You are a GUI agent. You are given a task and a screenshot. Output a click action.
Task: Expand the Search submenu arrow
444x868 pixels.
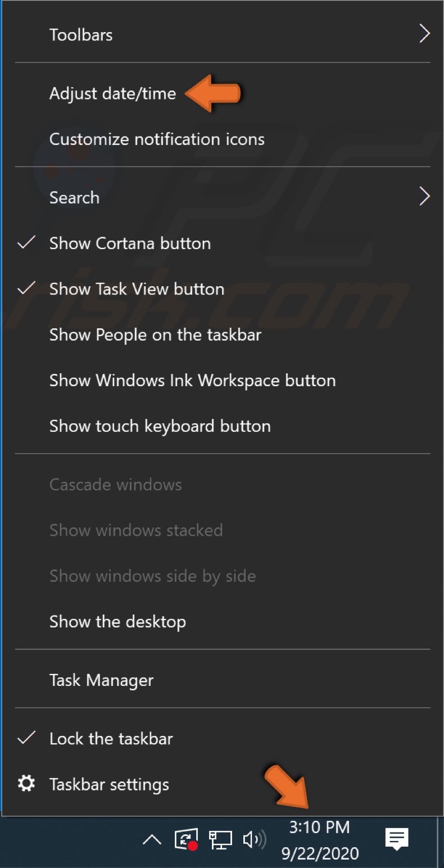coord(425,197)
